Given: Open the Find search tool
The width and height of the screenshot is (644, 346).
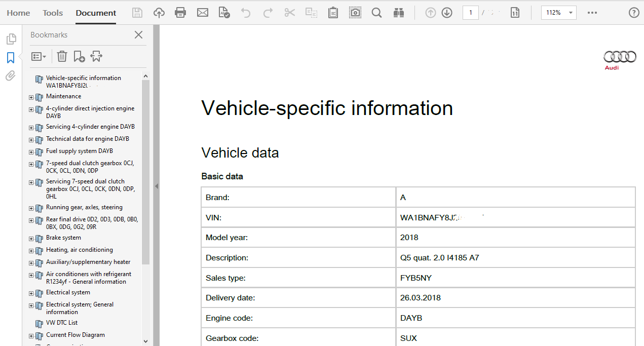Looking at the screenshot, I should [376, 13].
